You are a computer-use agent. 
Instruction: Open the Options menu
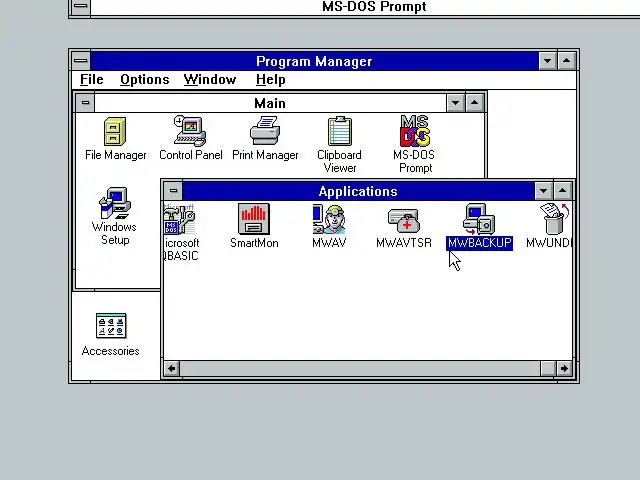coord(144,80)
